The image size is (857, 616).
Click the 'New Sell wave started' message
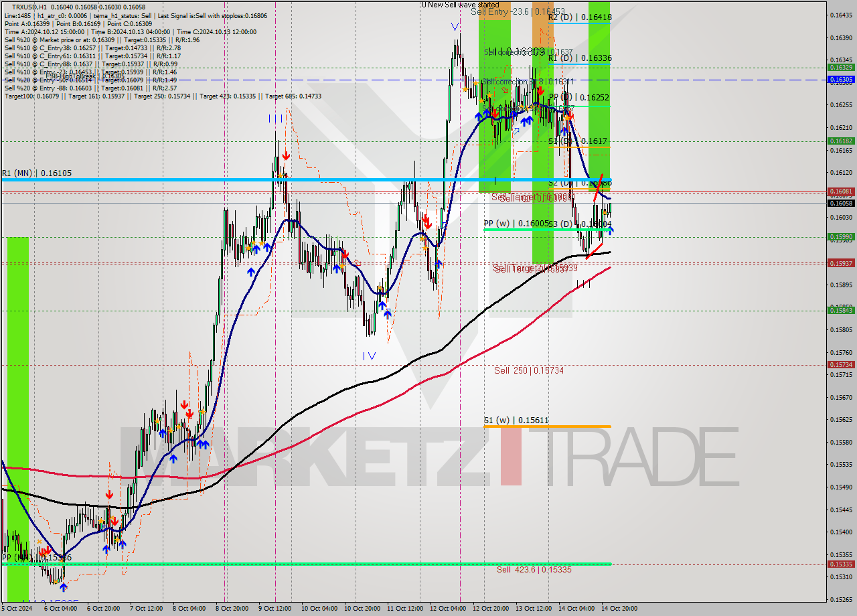pos(463,5)
